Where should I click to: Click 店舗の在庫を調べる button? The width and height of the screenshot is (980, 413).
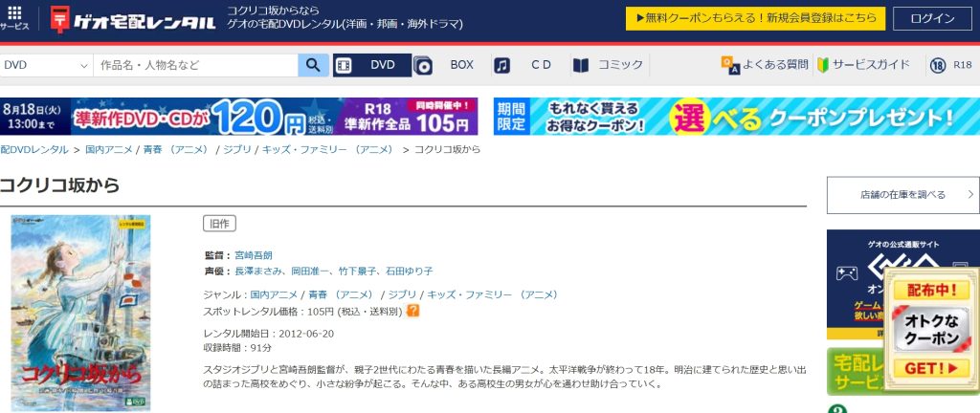[x=903, y=195]
